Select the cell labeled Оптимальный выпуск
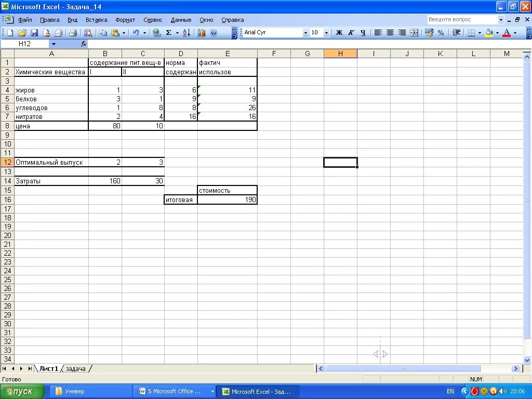This screenshot has width=532, height=399. [x=51, y=162]
